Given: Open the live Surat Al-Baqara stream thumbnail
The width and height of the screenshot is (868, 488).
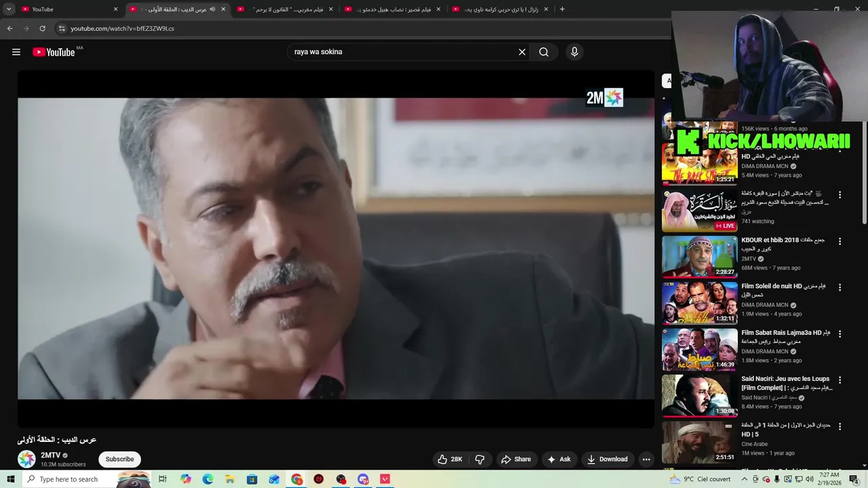Looking at the screenshot, I should point(699,211).
